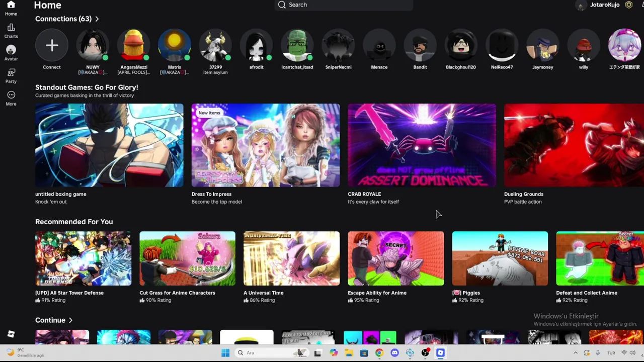This screenshot has width=644, height=362.
Task: Open untitled boxing game thumbnail
Action: (x=109, y=145)
